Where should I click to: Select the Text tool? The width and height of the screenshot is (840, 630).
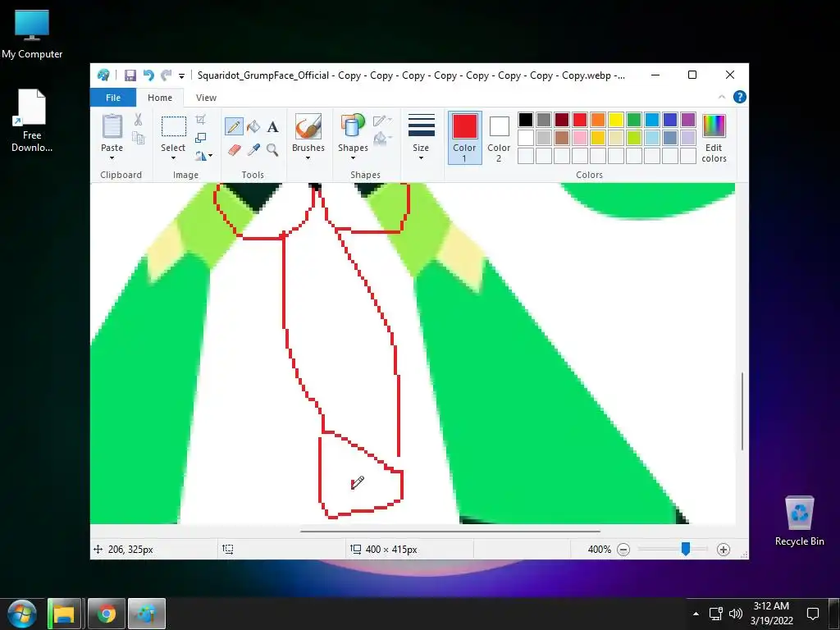(272, 127)
